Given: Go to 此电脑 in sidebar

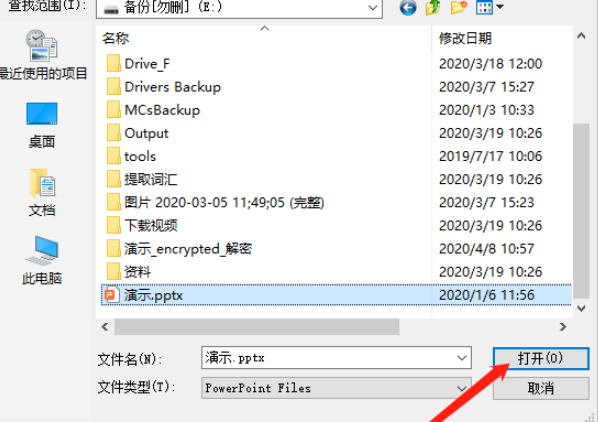Looking at the screenshot, I should pyautogui.click(x=42, y=261).
